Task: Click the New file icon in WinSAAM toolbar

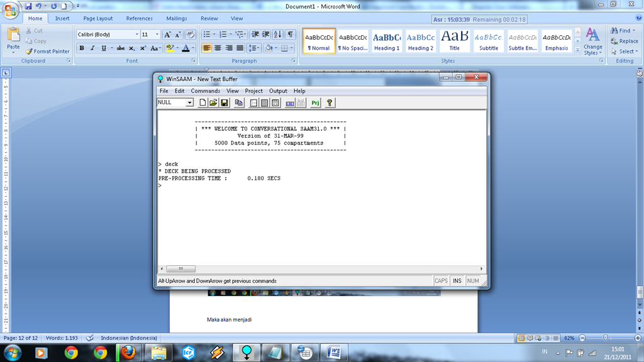Action: [203, 102]
